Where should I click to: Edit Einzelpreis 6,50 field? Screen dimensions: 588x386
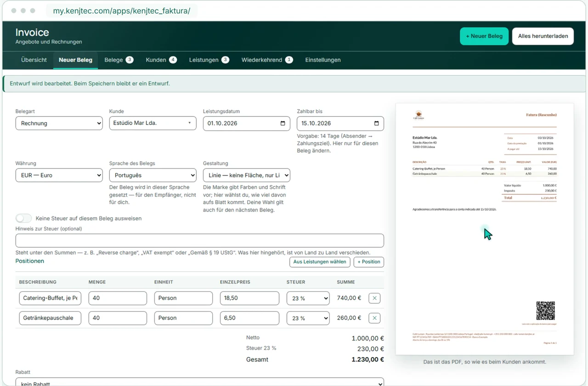click(x=249, y=318)
